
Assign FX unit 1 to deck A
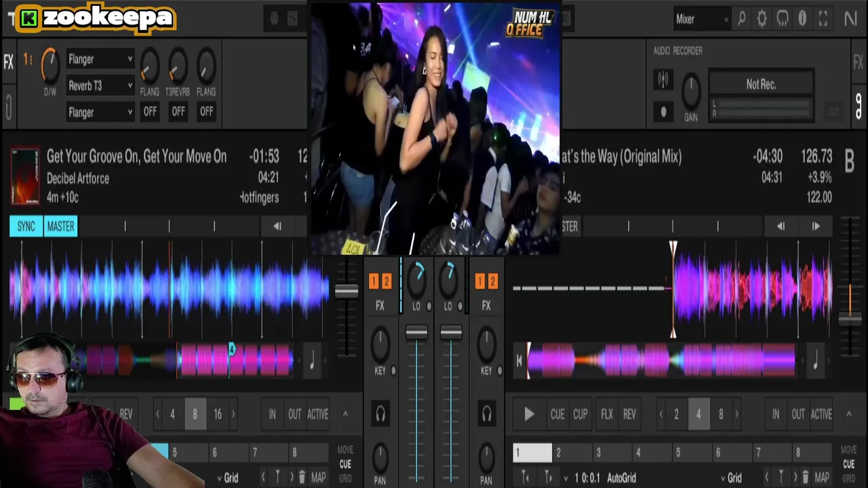pyautogui.click(x=374, y=281)
